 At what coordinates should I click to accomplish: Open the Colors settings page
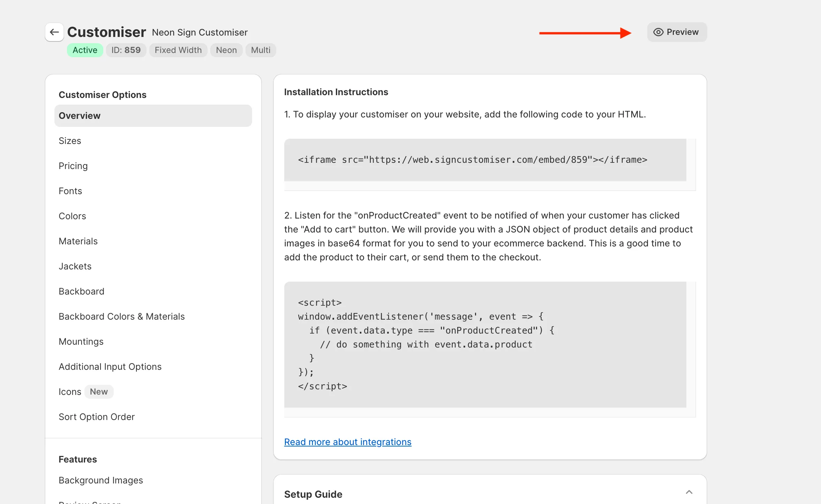pyautogui.click(x=72, y=216)
